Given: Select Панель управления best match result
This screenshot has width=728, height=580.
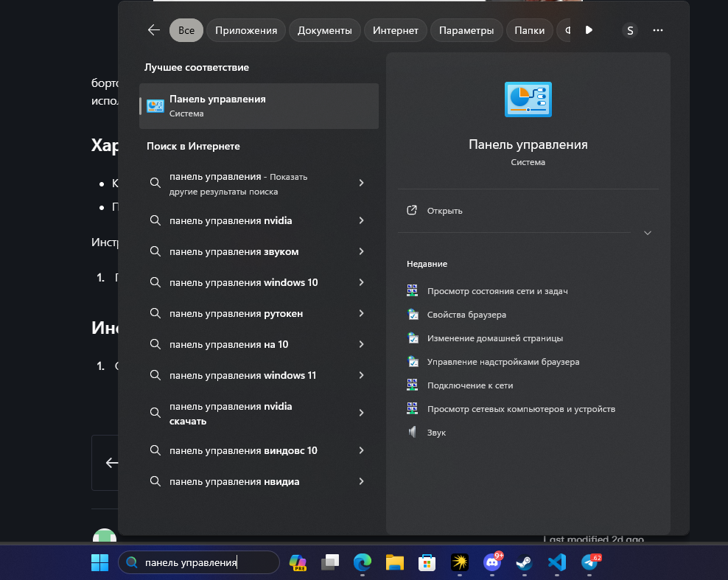Looking at the screenshot, I should coord(258,106).
